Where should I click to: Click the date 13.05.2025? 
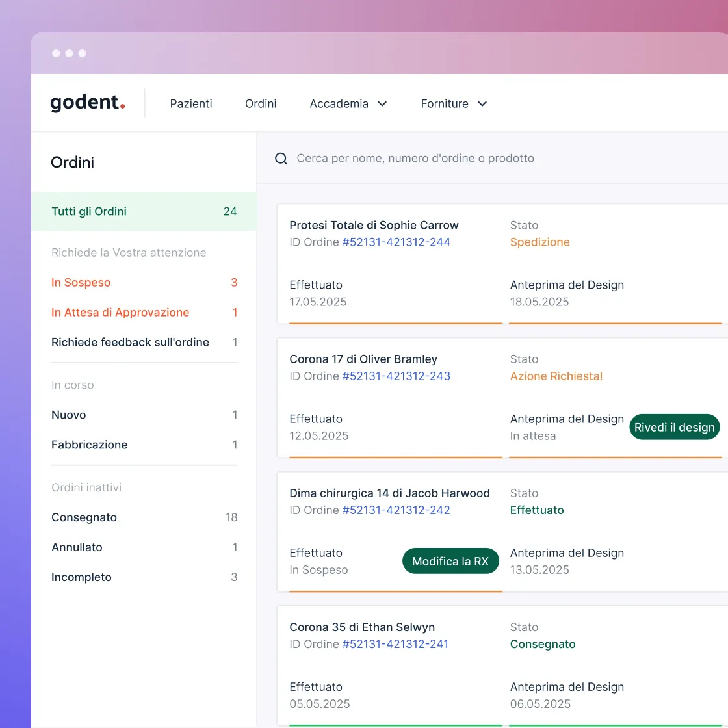[x=539, y=569]
